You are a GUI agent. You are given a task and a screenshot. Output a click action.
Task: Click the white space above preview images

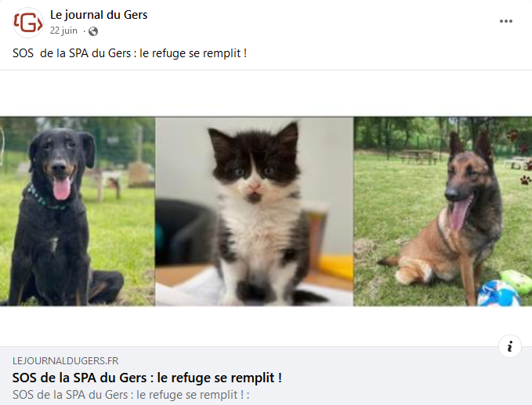[266, 93]
